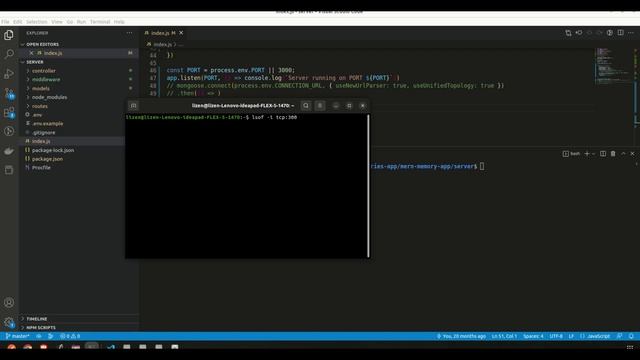Viewport: 640px width, 360px height.
Task: Close index.js in Open Editors list
Action: click(31, 53)
